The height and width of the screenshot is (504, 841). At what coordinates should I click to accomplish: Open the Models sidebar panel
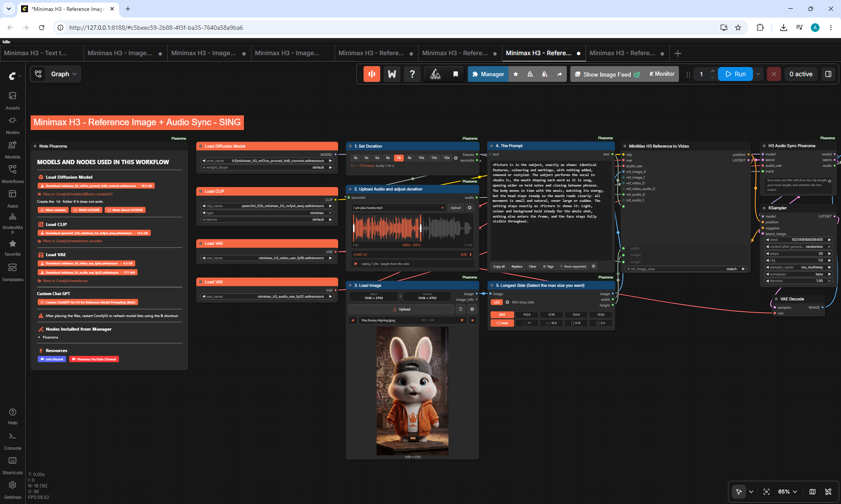click(x=12, y=150)
